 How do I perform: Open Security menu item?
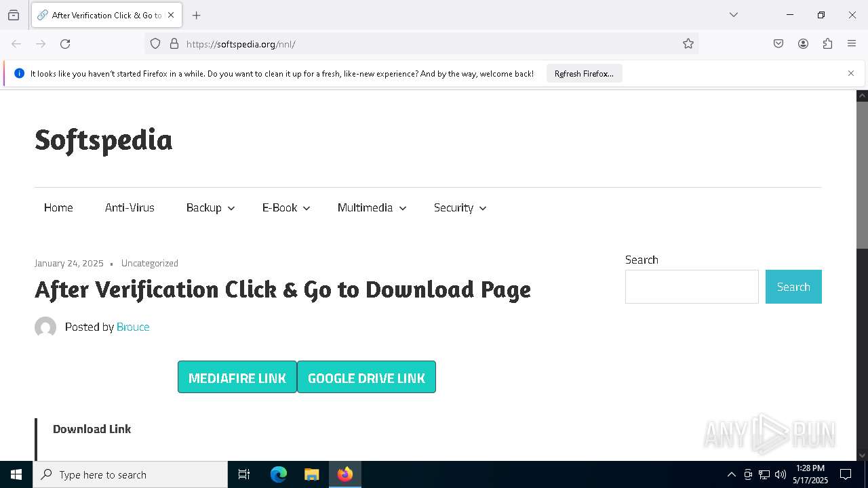tap(454, 207)
